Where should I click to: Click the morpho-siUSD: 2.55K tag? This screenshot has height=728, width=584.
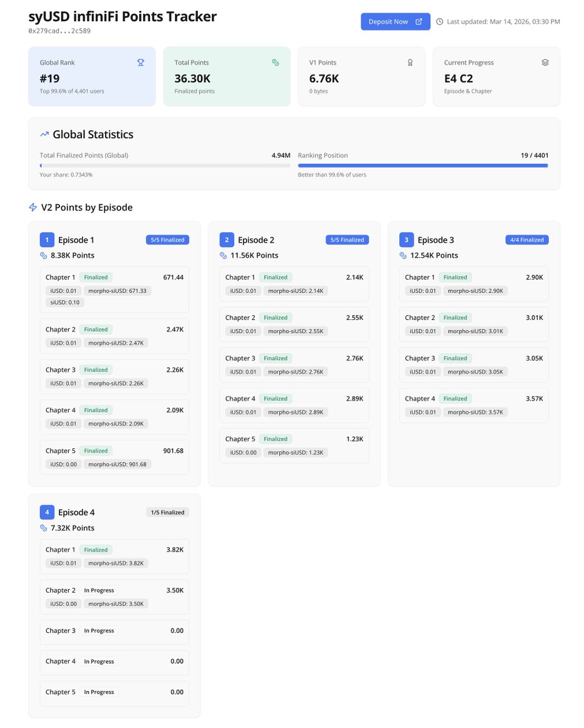(x=296, y=331)
